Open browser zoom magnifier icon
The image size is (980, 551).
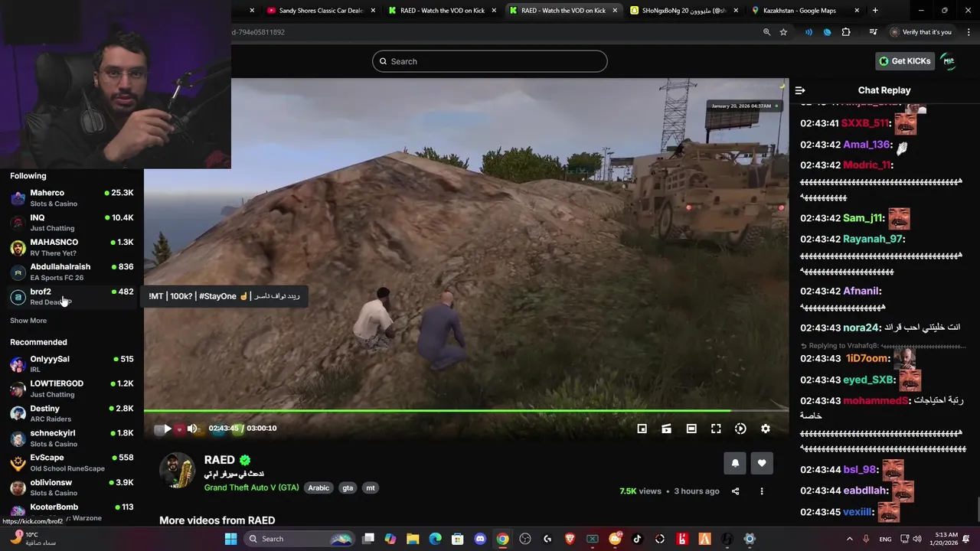766,32
